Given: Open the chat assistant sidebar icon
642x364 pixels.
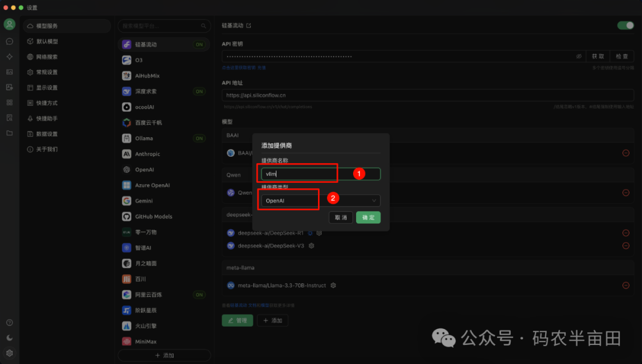Looking at the screenshot, I should tap(10, 42).
